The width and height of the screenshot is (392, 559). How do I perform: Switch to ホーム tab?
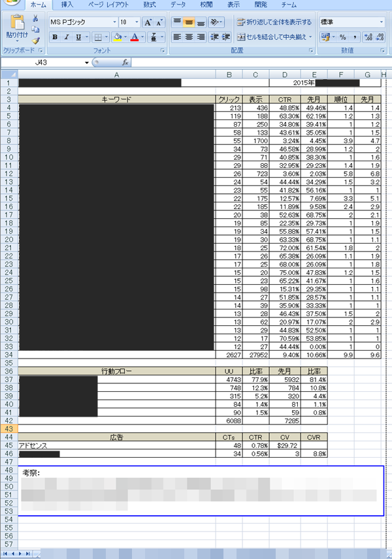(x=38, y=5)
